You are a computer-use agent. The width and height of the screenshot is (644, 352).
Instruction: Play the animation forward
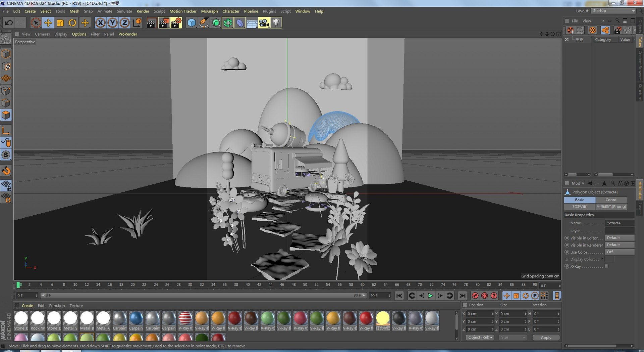click(x=431, y=296)
